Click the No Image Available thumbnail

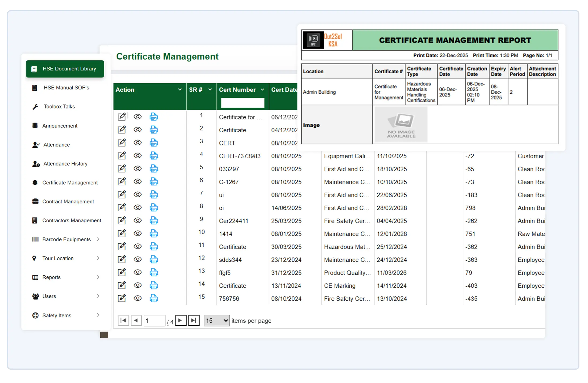[401, 125]
